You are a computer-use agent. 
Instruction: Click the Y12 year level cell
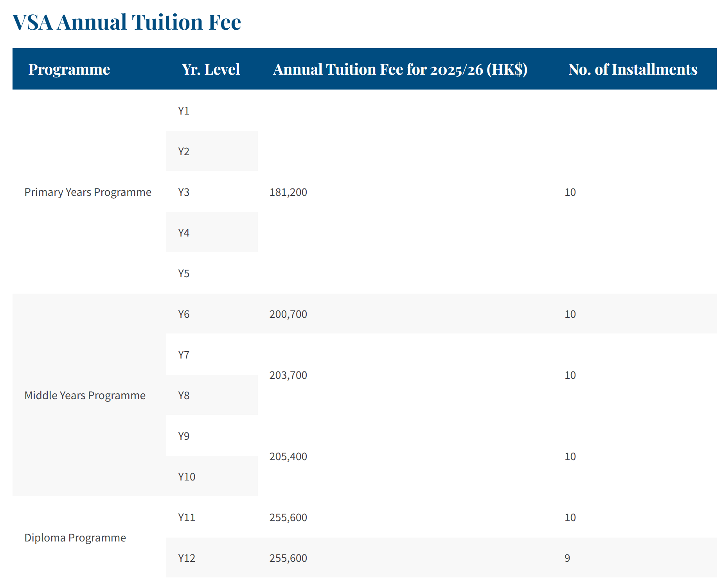[x=187, y=558]
